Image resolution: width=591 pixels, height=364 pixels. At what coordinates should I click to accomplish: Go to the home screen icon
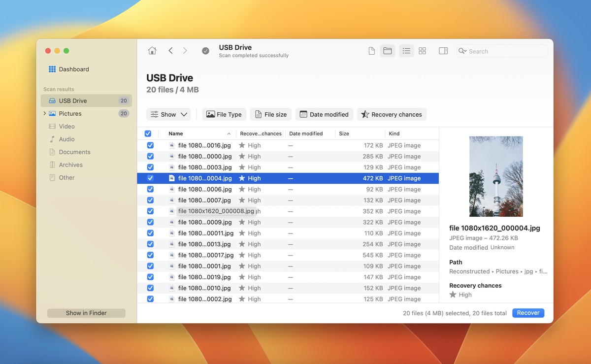click(152, 51)
